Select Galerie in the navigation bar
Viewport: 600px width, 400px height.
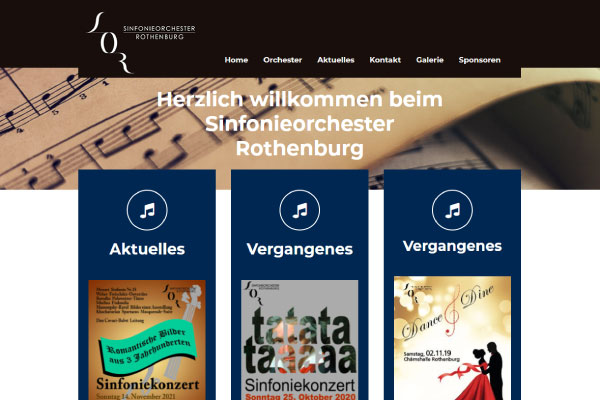[430, 60]
